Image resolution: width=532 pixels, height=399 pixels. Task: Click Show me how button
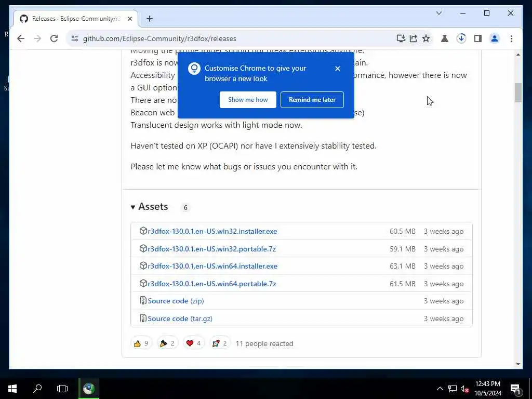coord(248,100)
